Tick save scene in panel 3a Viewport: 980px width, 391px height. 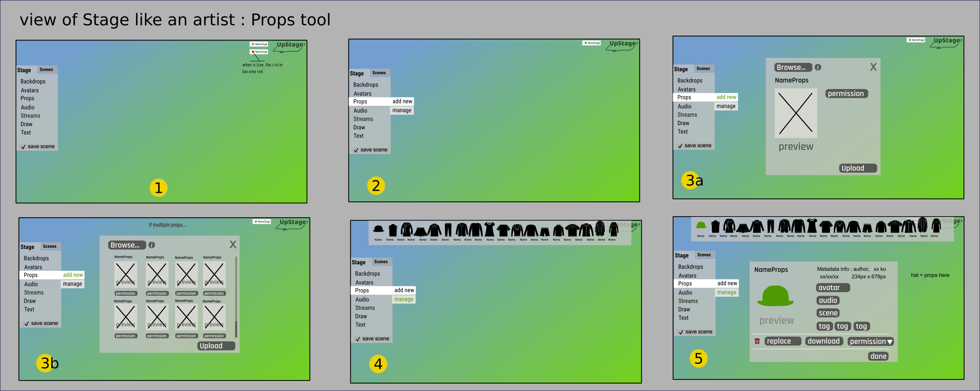coord(695,145)
